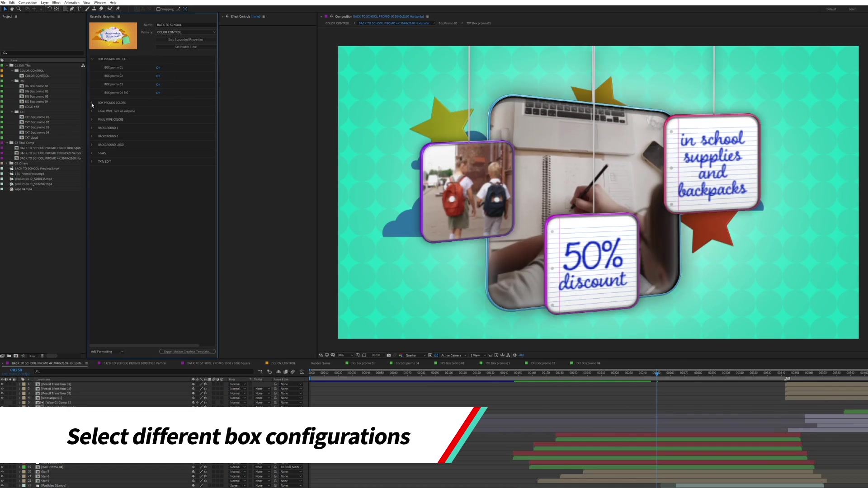This screenshot has width=868, height=488.
Task: Select the Clone Stamp tool
Action: (x=94, y=9)
